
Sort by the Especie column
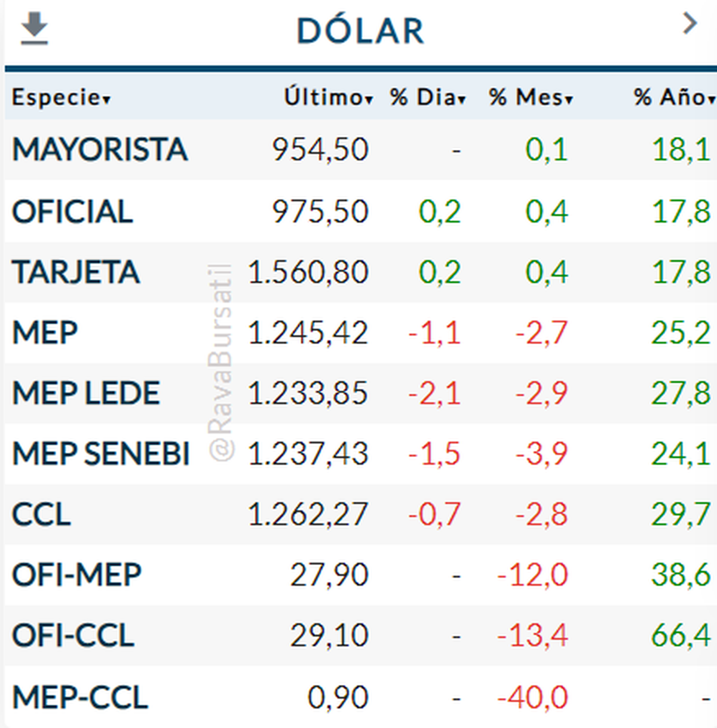(x=61, y=97)
